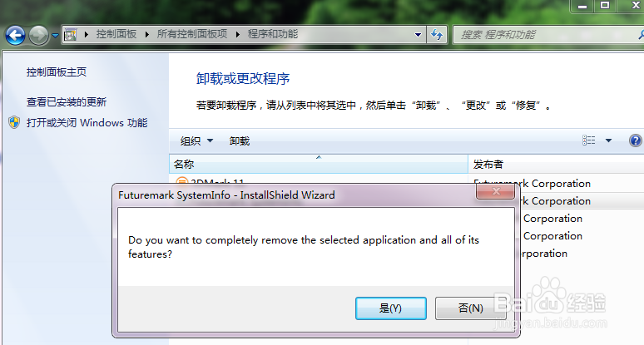This screenshot has width=644, height=345.
Task: Click the 是(Y) button to confirm removal
Action: tap(390, 308)
